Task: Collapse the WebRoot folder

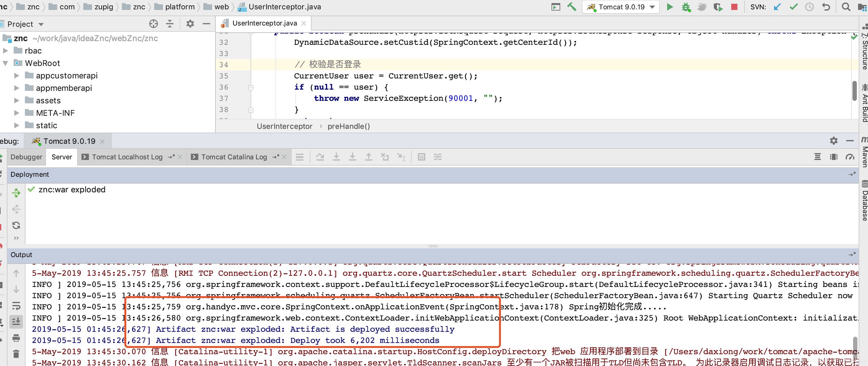Action: tap(5, 63)
